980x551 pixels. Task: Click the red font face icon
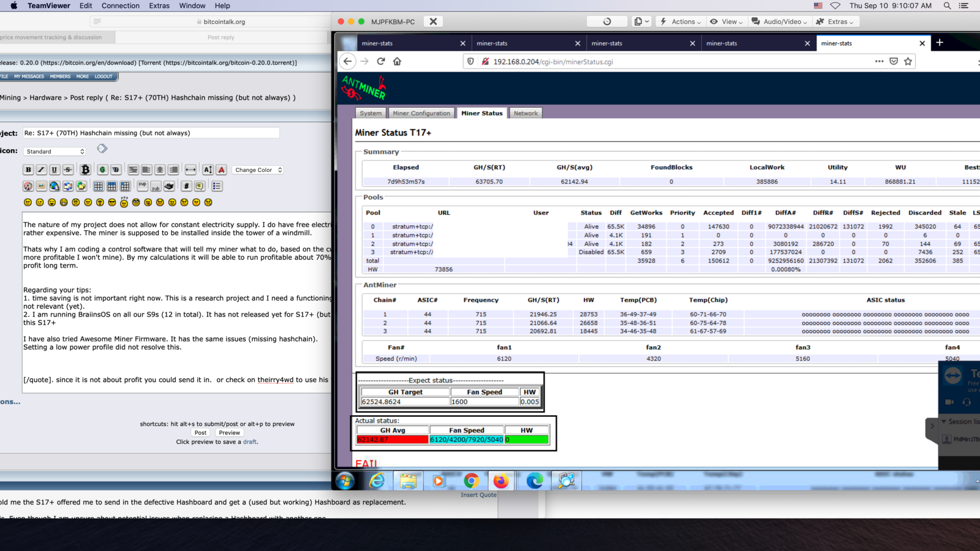[221, 170]
